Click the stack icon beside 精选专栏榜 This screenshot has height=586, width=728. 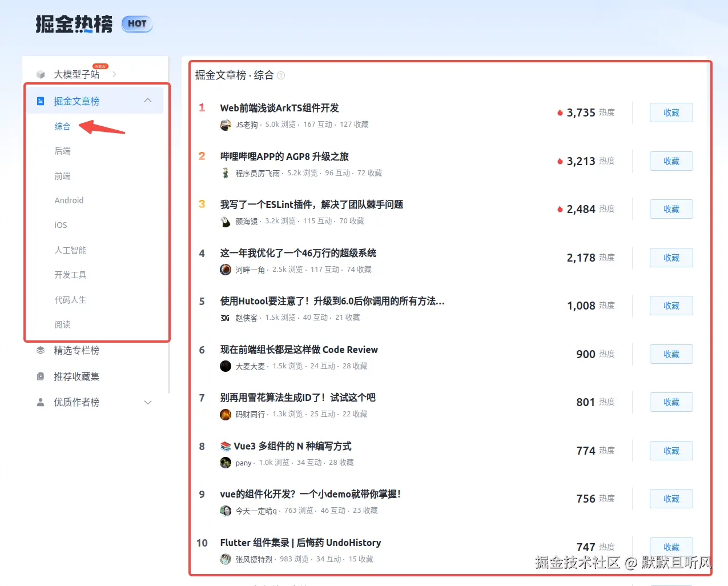click(41, 350)
